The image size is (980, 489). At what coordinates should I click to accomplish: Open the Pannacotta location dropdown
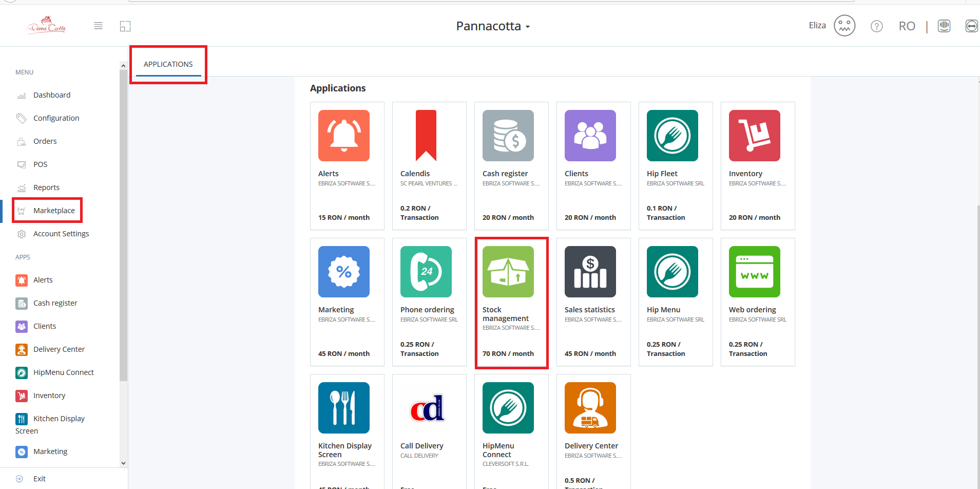493,26
